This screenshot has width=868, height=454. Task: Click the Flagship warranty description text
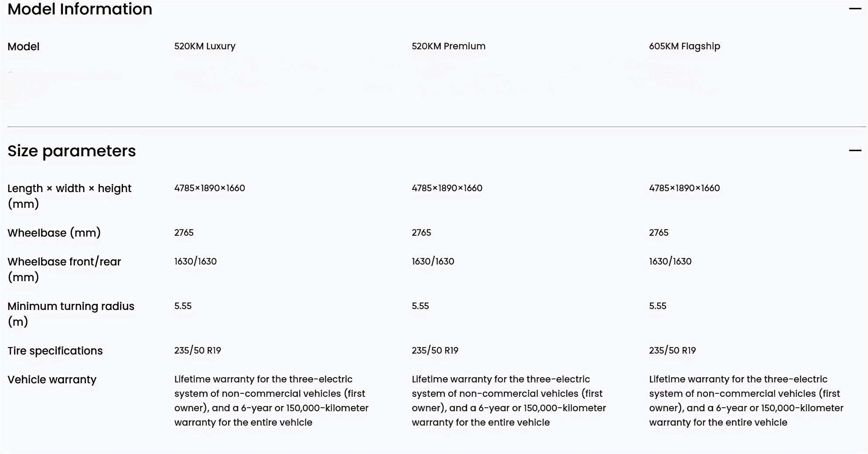(x=746, y=401)
